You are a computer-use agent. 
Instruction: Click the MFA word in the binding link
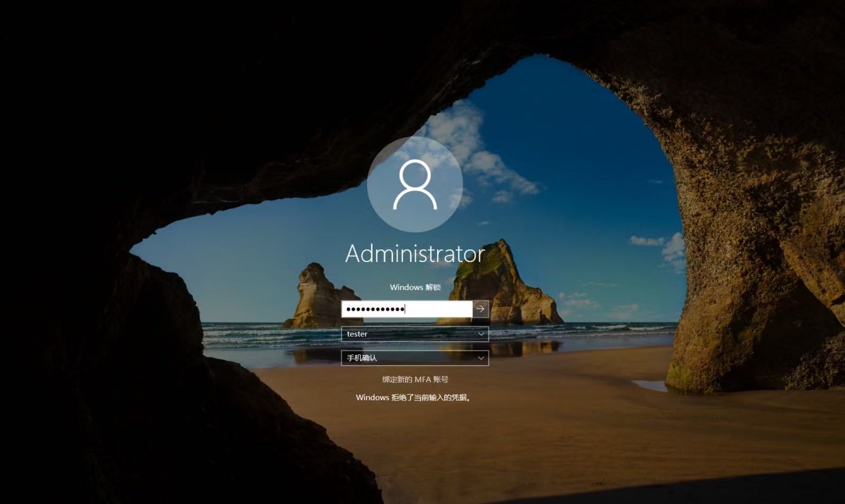(423, 379)
